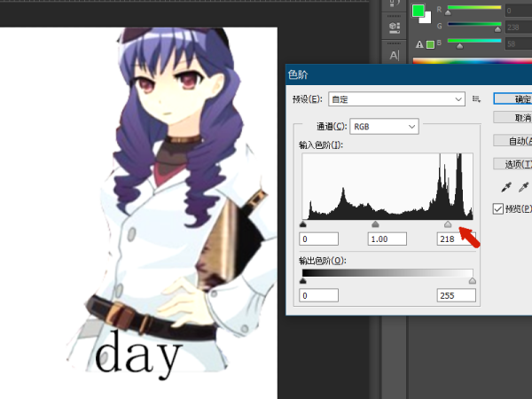Viewport: 532px width, 399px height.
Task: Click the input midtone gray slider triangle
Action: tap(375, 224)
